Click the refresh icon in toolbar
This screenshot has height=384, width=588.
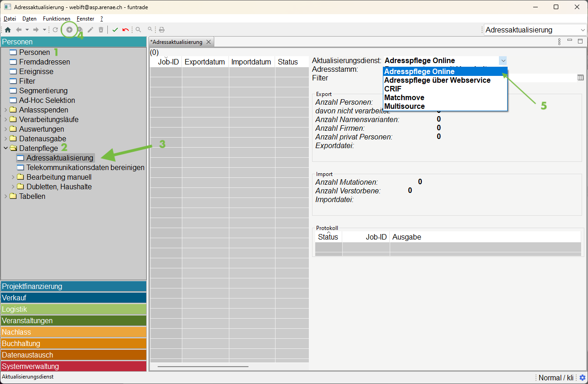[x=55, y=30]
